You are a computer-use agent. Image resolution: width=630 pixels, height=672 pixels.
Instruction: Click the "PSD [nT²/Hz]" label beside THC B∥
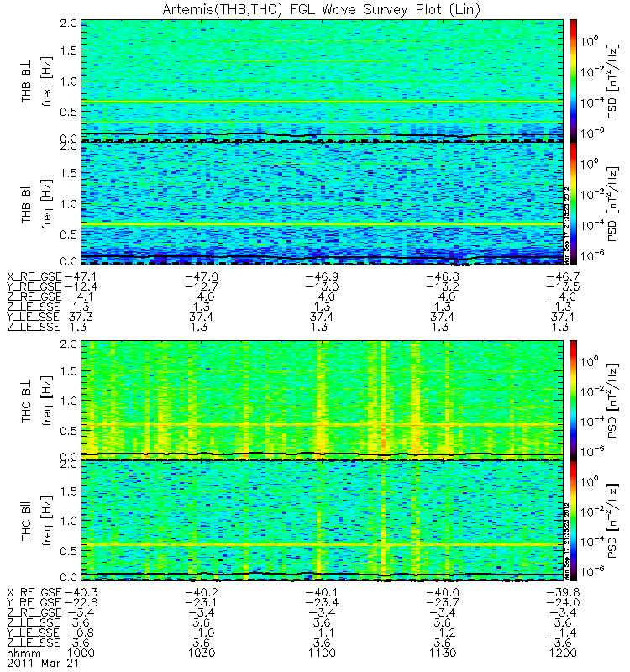point(613,521)
